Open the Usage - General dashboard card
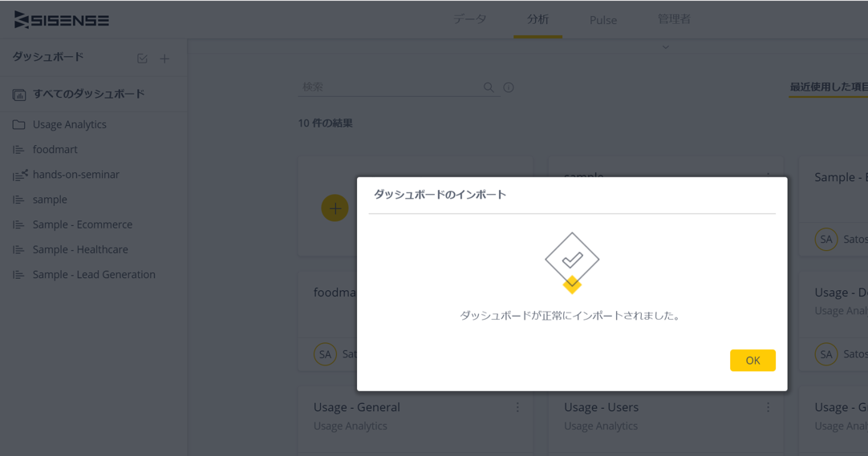The width and height of the screenshot is (868, 456). click(x=356, y=407)
